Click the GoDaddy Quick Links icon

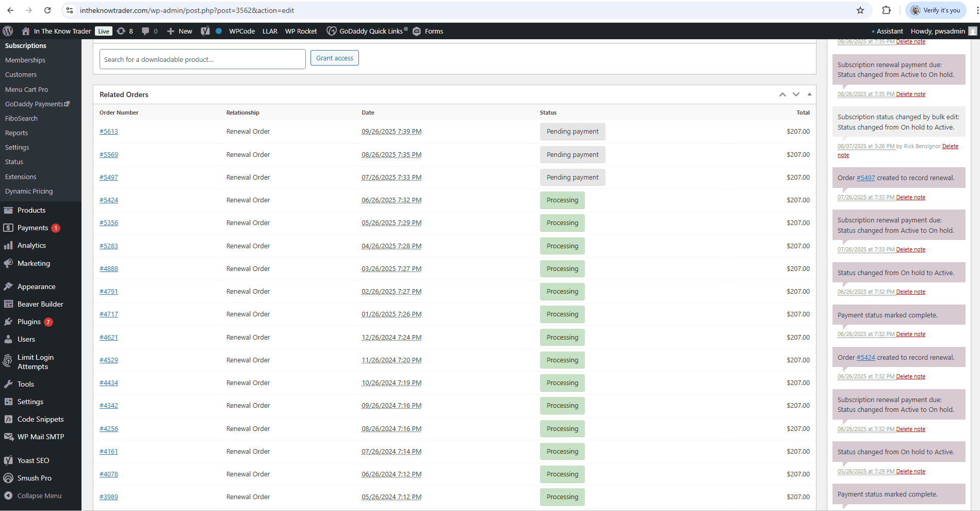coord(332,31)
